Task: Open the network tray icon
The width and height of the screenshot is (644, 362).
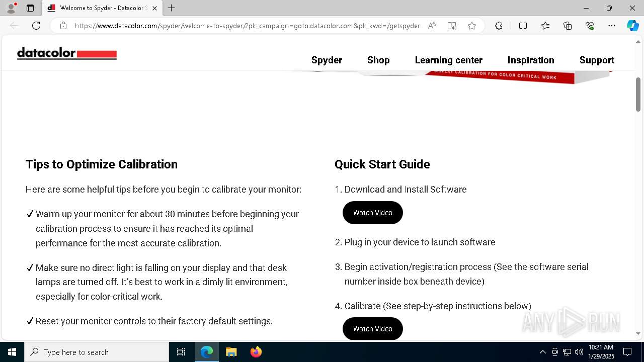Action: (x=567, y=352)
